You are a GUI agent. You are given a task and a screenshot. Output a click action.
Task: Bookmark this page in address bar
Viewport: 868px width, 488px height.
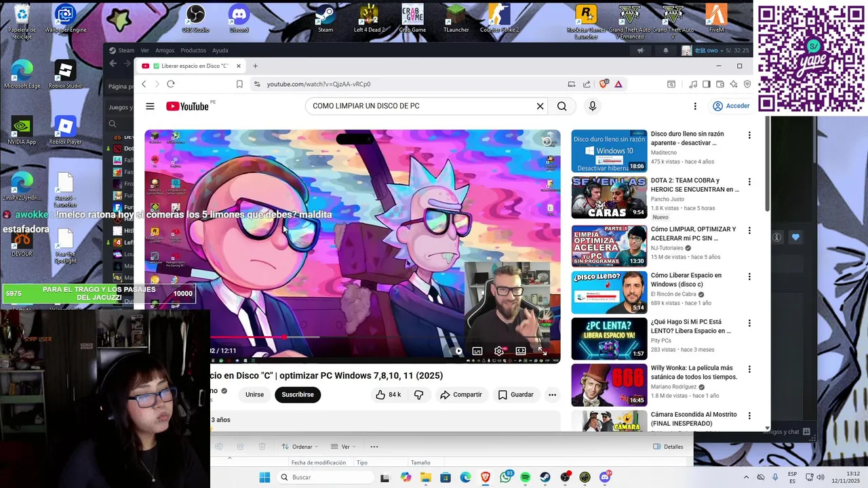239,84
